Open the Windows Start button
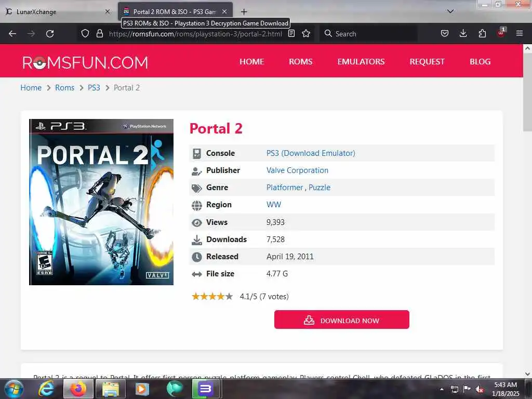 14,389
